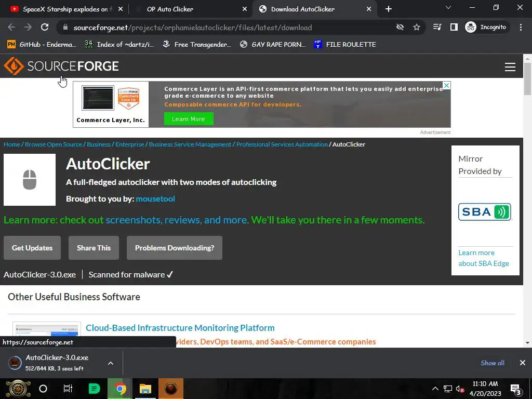Click the Share This button

click(94, 248)
